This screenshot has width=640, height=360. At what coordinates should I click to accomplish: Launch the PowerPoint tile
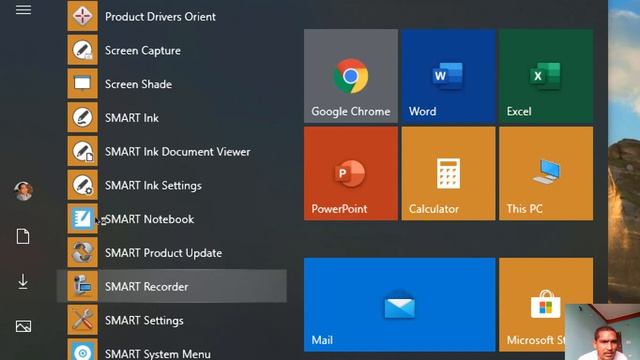(x=351, y=173)
